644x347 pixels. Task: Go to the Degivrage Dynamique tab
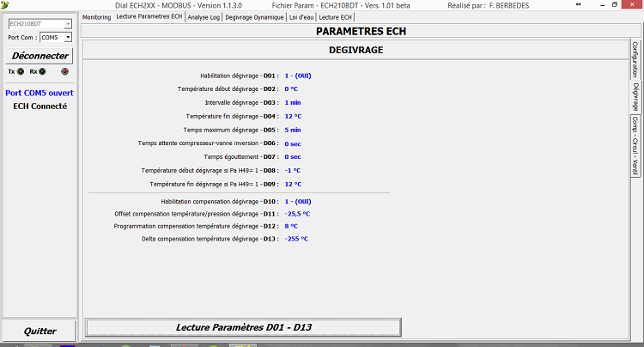pyautogui.click(x=254, y=16)
